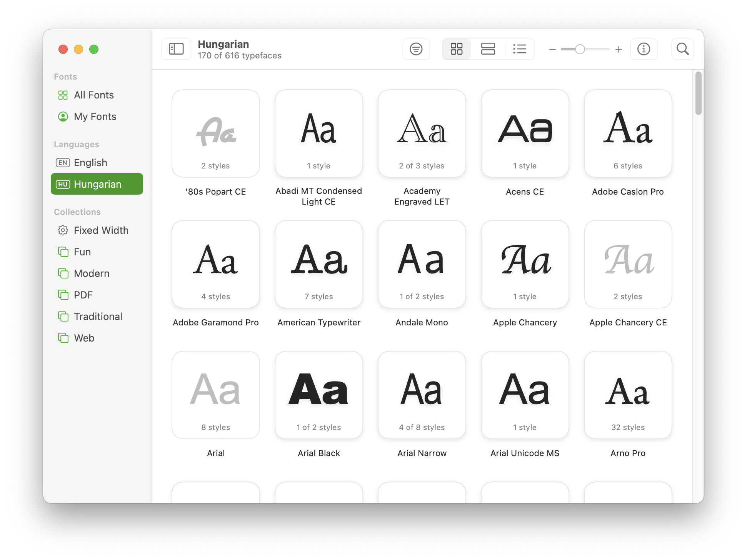Click the 'Adobe Caslon Pro' name label
Viewport: 747px width, 560px height.
point(628,192)
